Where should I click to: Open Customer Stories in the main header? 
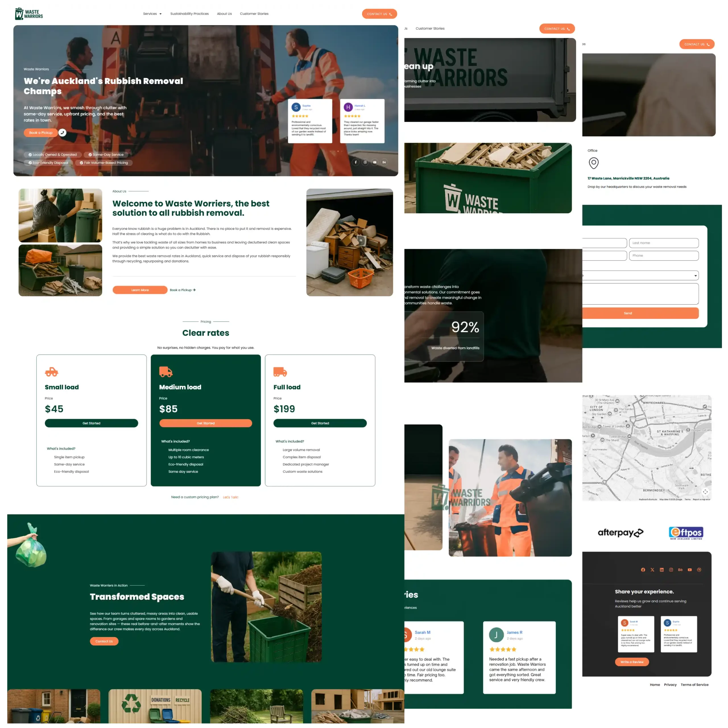click(254, 14)
